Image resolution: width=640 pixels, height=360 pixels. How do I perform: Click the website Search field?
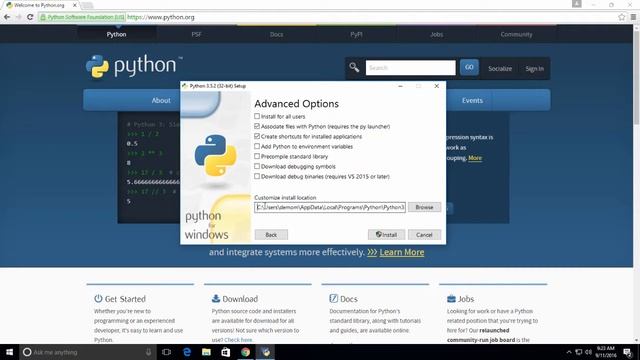point(411,68)
